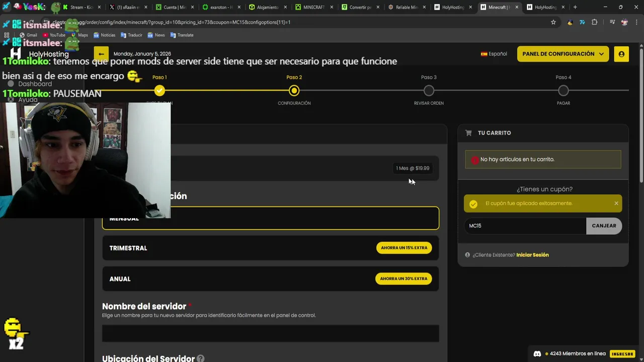Viewport: 644px width, 362px height.
Task: Click the Ahorra un 30% extra badge
Action: (404, 279)
